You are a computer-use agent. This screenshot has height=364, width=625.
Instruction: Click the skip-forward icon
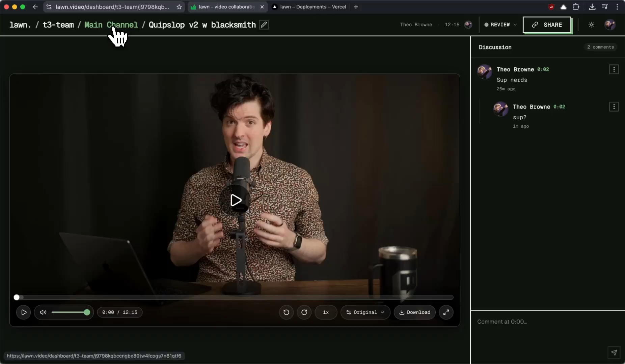coord(304,312)
